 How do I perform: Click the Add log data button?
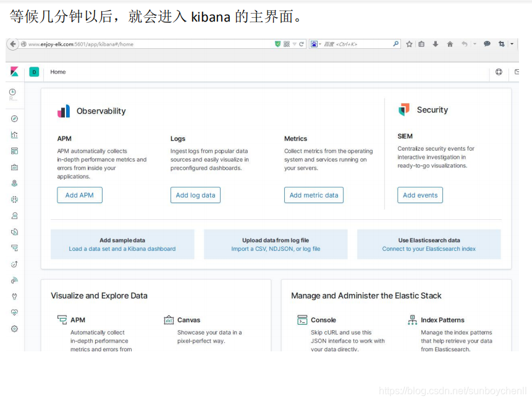pyautogui.click(x=195, y=195)
